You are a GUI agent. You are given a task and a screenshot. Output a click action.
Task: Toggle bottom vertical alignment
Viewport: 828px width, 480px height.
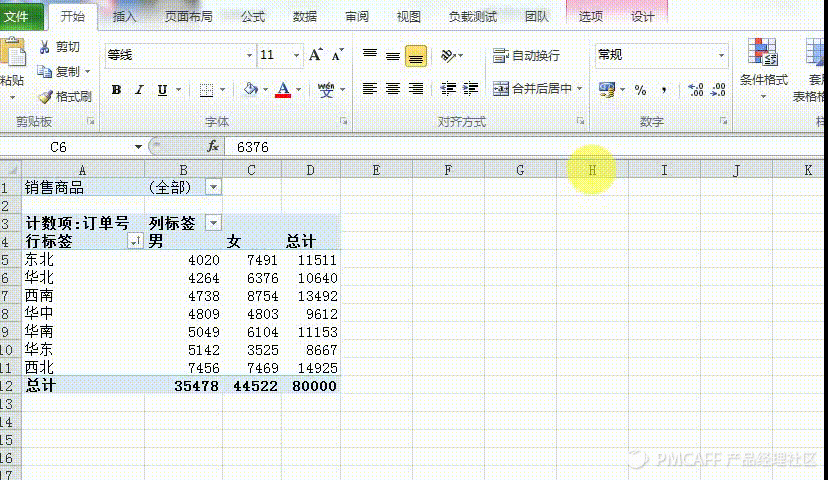tap(416, 56)
